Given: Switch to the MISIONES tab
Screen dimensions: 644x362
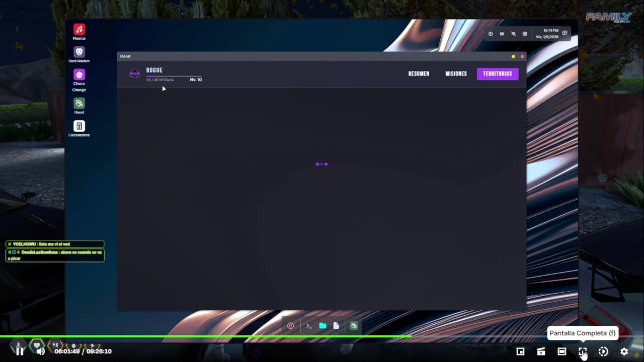Looking at the screenshot, I should (456, 73).
